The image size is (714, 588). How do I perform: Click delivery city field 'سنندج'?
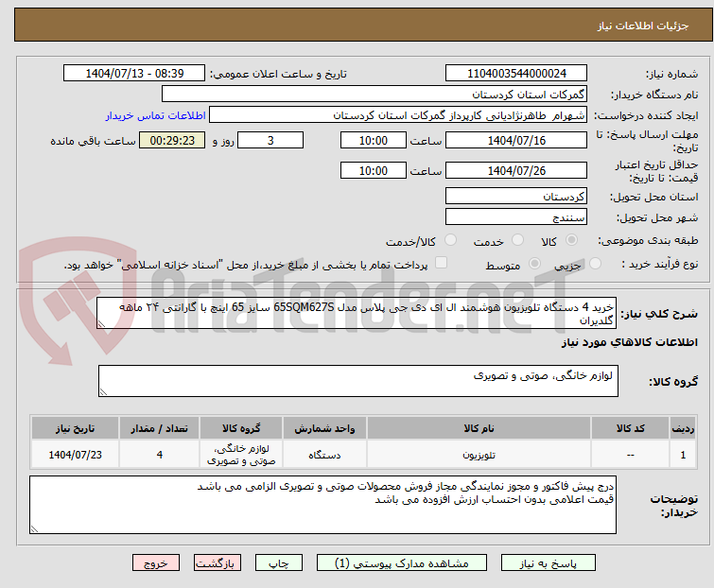[516, 217]
